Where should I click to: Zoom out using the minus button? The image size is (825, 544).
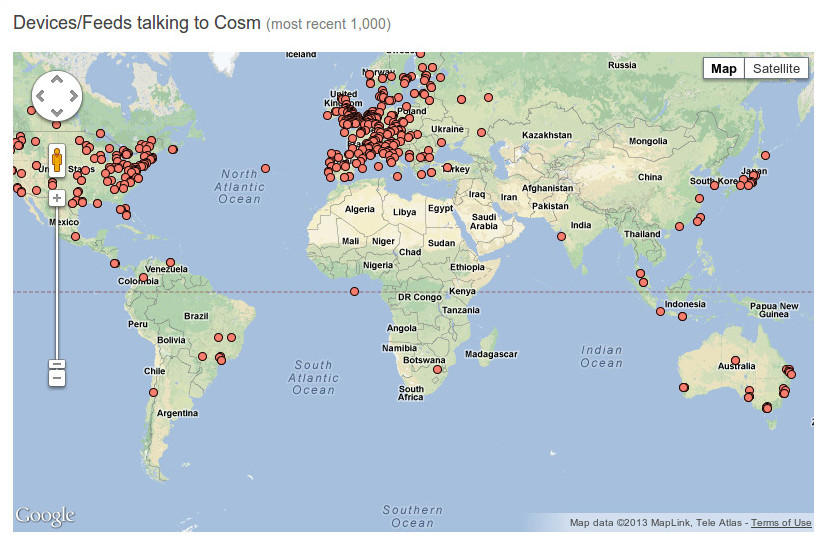coord(57,377)
